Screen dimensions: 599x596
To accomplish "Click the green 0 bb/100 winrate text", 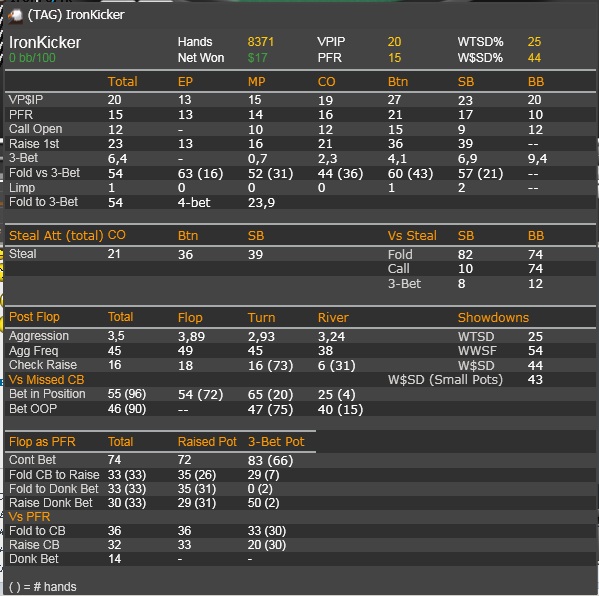I will (x=32, y=58).
